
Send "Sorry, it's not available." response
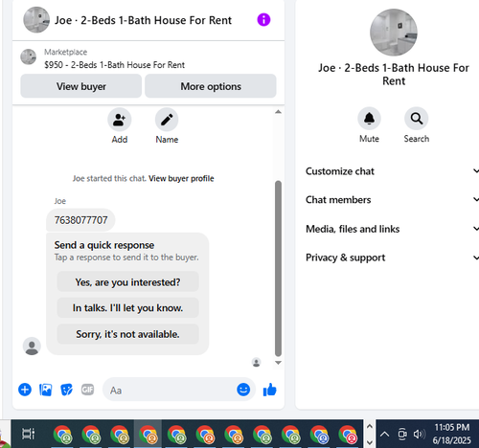[127, 334]
